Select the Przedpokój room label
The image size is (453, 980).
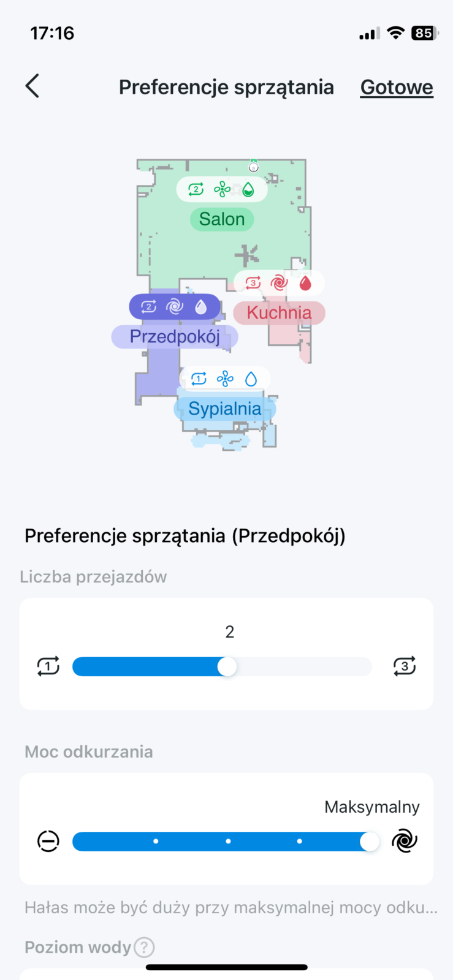[175, 337]
